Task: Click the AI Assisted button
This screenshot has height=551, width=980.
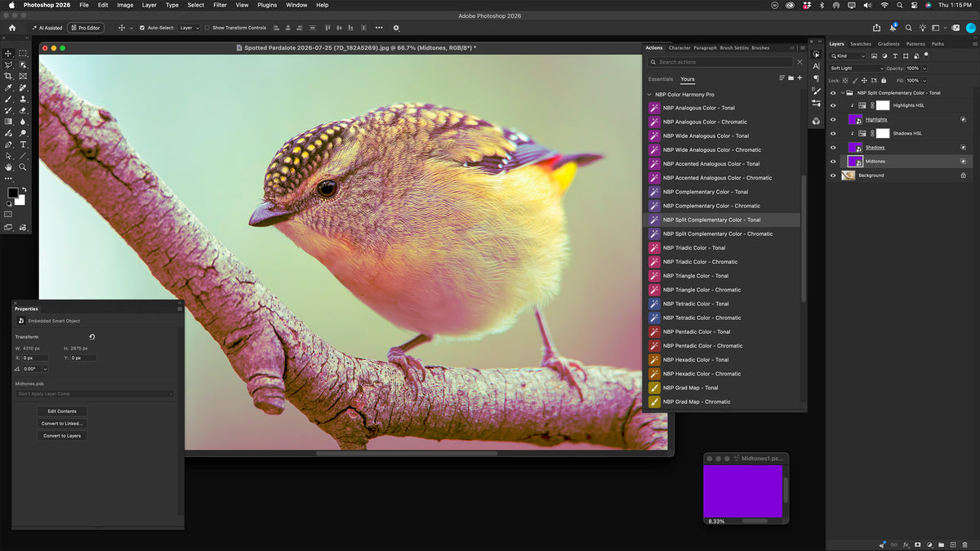Action: point(47,28)
